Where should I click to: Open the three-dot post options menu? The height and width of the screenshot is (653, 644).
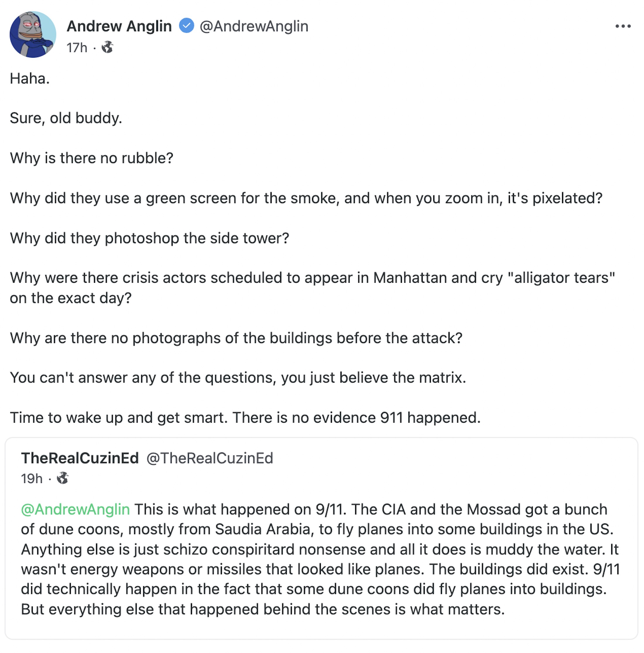pos(623,26)
